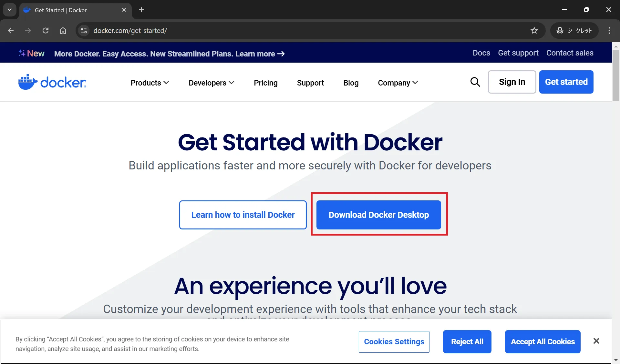Open the site search magnifier icon
This screenshot has height=364, width=620.
475,82
